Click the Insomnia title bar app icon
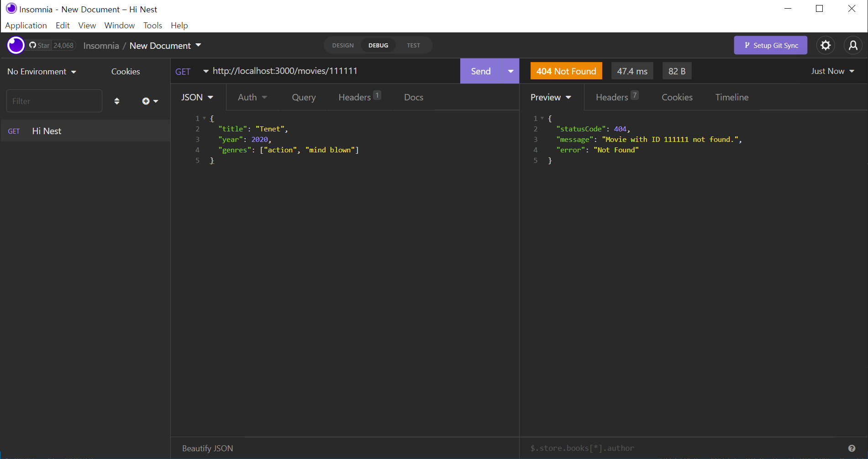This screenshot has height=459, width=868. point(11,9)
